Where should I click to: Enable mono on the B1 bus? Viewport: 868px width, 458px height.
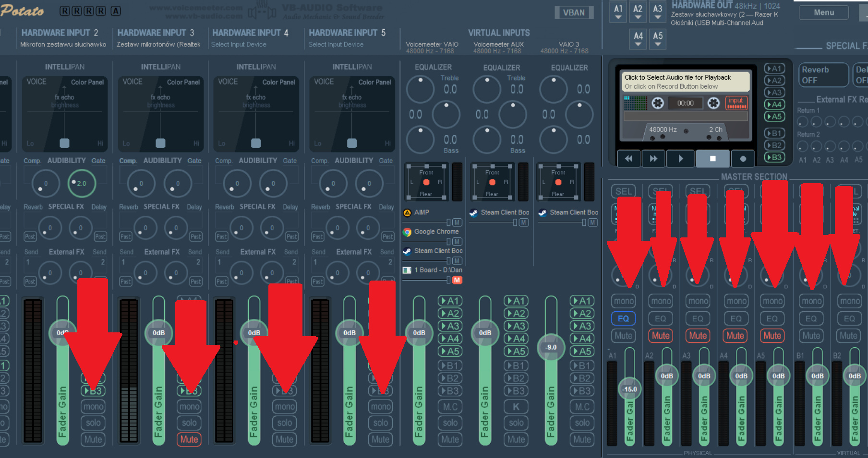811,301
